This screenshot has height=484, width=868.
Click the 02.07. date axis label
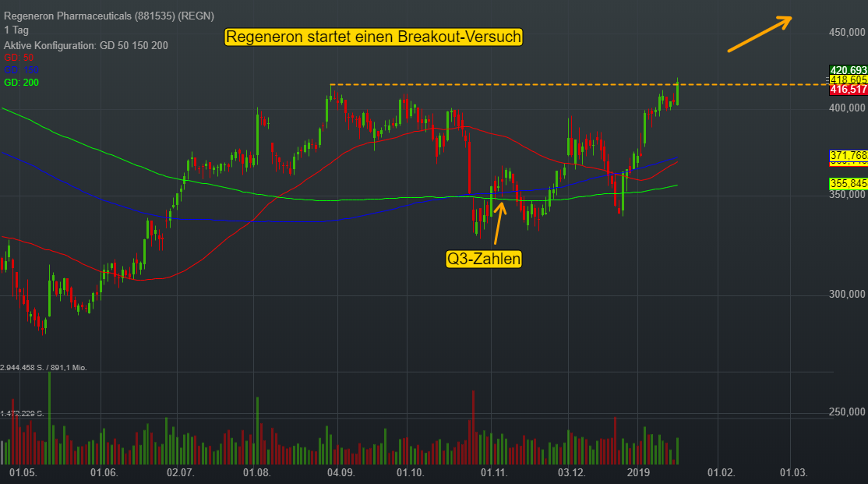[x=181, y=472]
